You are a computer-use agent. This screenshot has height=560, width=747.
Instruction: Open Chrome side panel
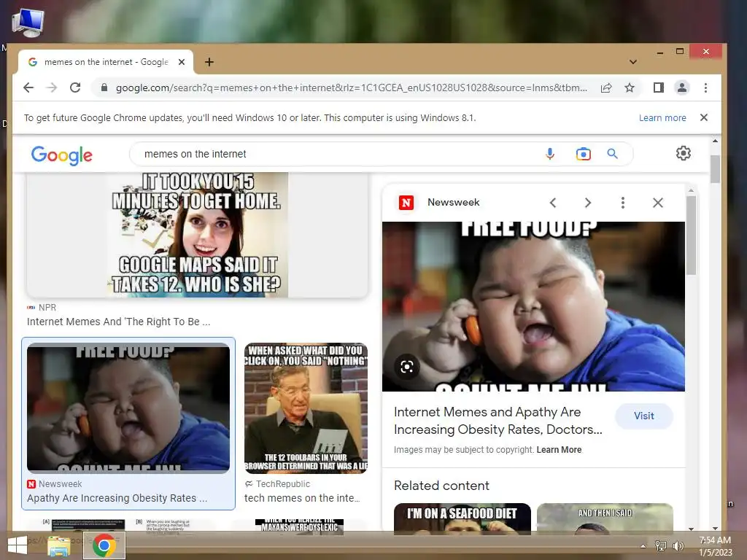(659, 87)
